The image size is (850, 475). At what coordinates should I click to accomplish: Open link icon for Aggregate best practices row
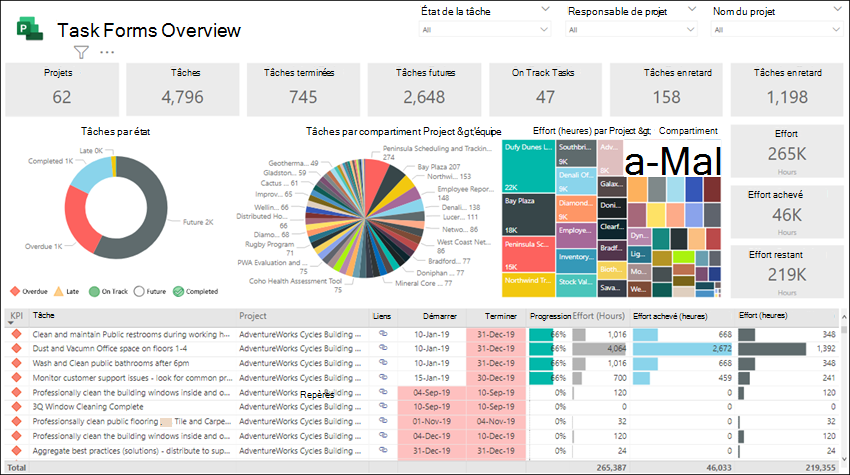pyautogui.click(x=383, y=450)
